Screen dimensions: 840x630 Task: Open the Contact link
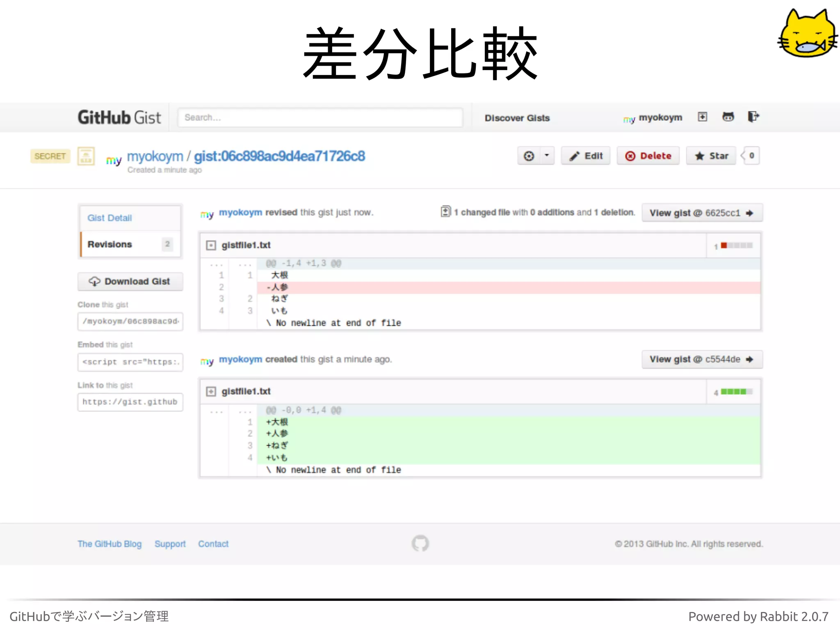[x=213, y=544]
